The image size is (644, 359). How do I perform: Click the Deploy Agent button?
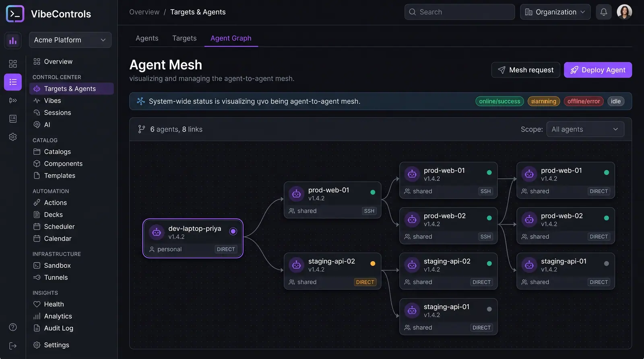point(598,70)
